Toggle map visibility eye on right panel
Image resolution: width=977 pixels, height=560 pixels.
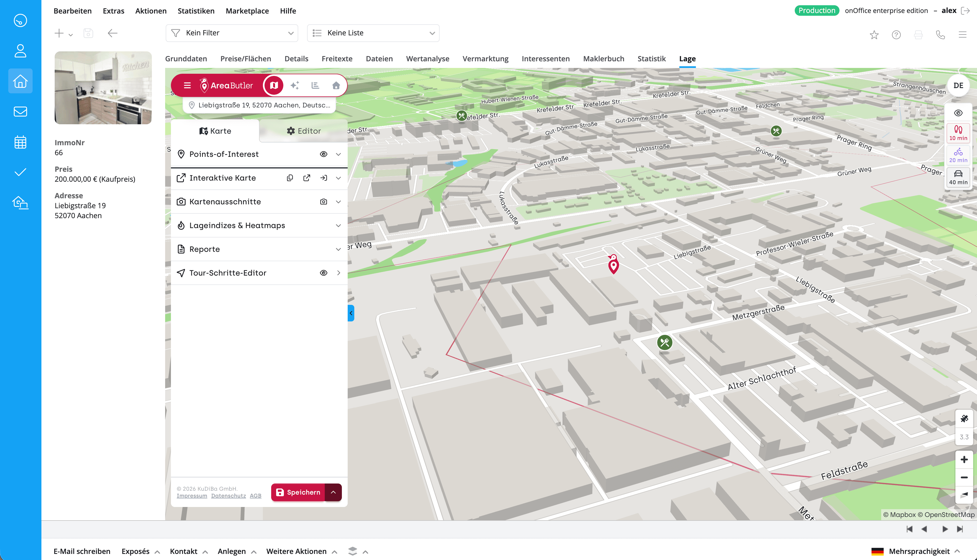coord(958,113)
